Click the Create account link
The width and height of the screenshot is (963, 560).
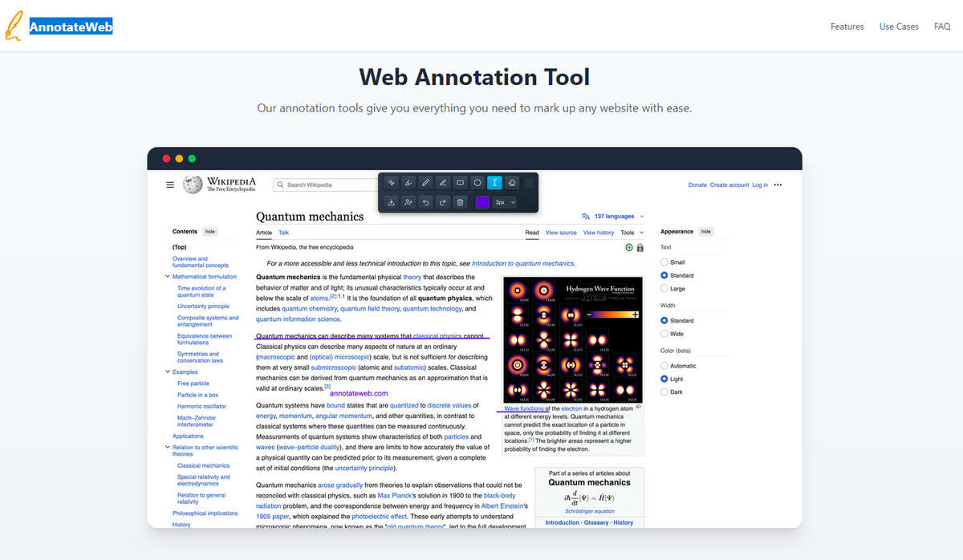tap(729, 185)
